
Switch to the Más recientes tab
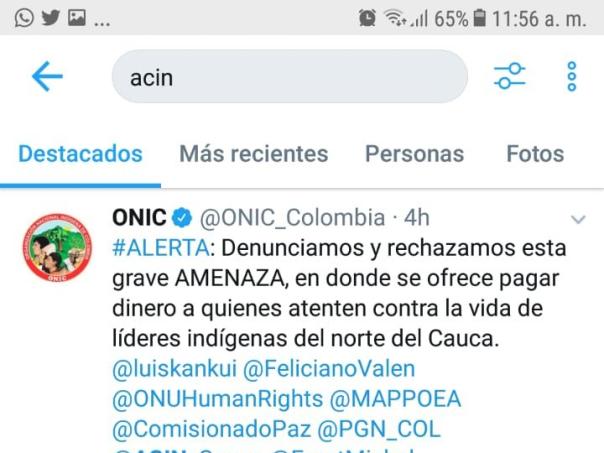(x=254, y=154)
